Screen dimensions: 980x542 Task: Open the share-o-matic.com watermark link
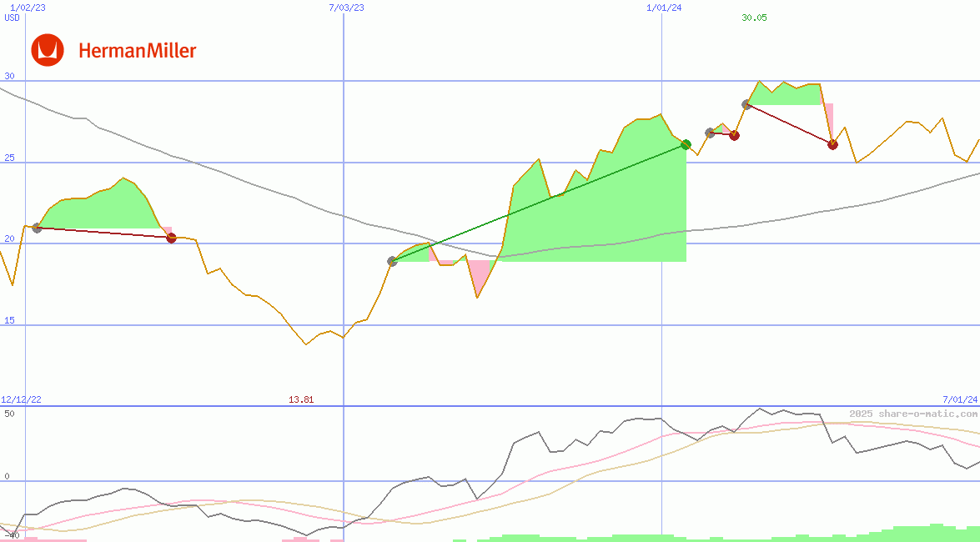[x=913, y=414]
